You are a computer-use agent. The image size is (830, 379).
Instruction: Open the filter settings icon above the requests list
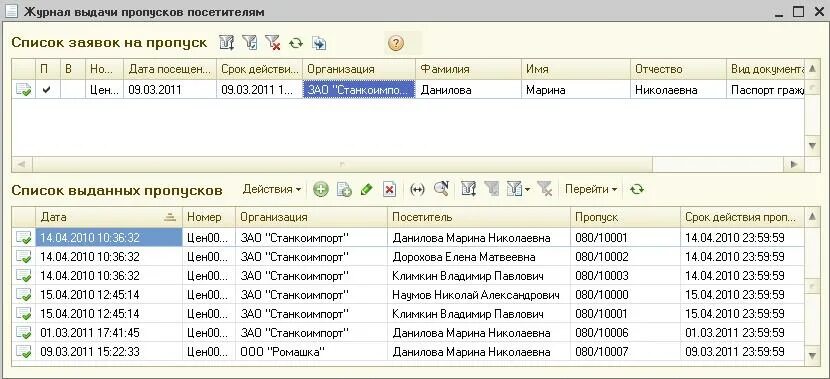[249, 43]
